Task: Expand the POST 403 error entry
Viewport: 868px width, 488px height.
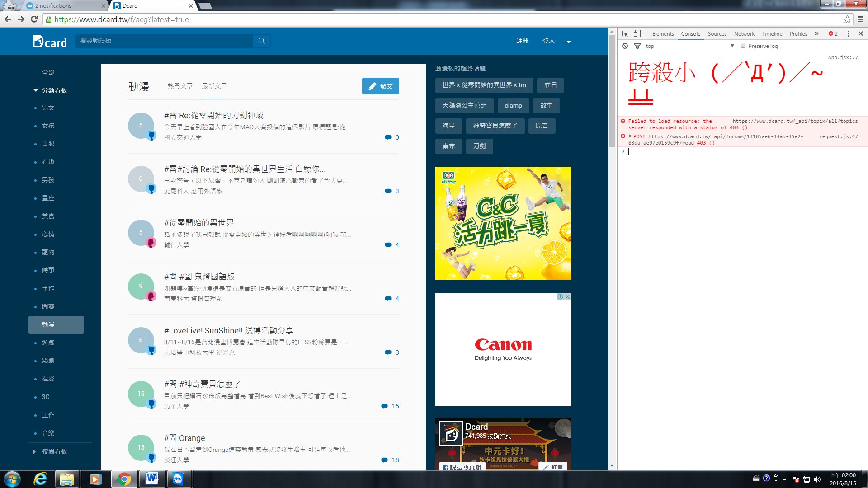Action: tap(630, 136)
